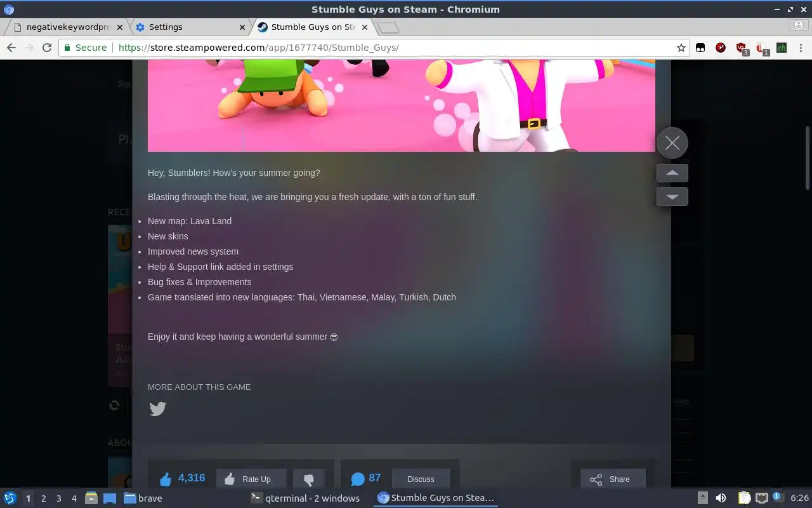Screen dimensions: 812x508
Task: Open the taskbar application menu
Action: [10, 498]
